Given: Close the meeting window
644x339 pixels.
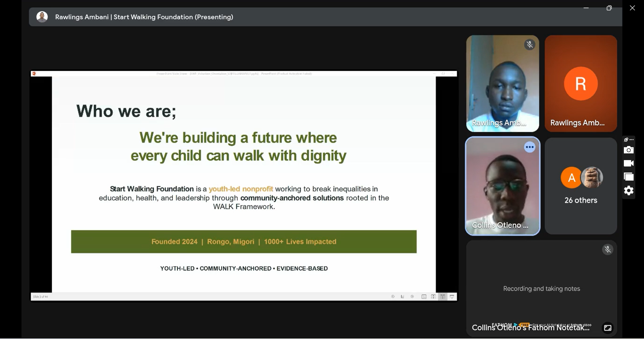Looking at the screenshot, I should tap(632, 8).
